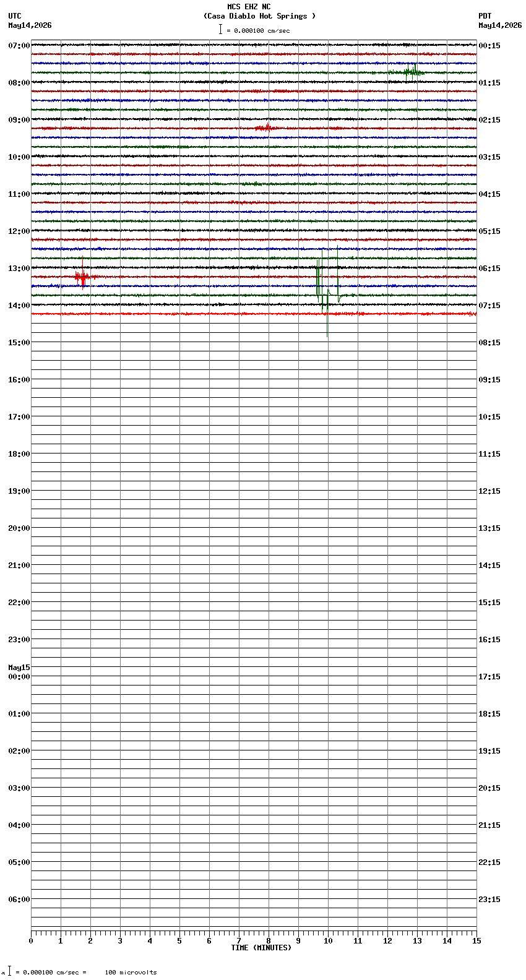Screen dimensions: 526x980
Task: Click the '15' minute tick label
Action: 476,941
